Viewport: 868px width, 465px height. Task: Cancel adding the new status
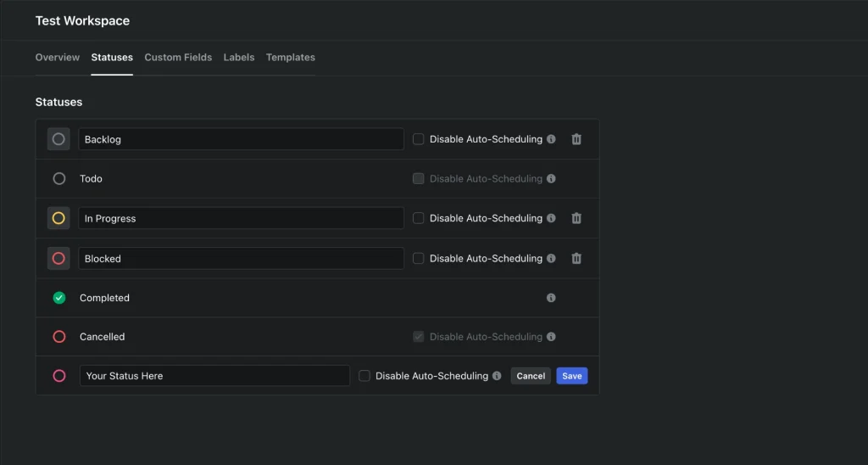coord(531,376)
